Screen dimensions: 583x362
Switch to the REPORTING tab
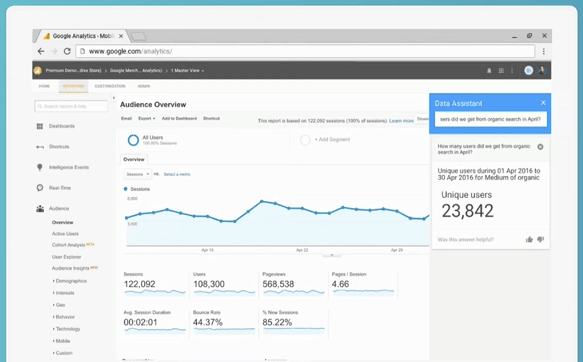pos(73,86)
